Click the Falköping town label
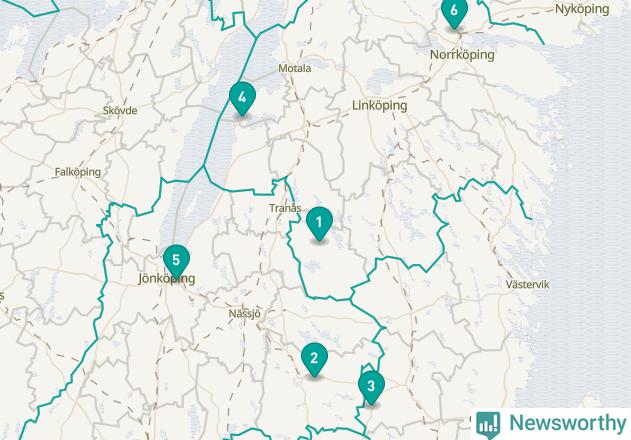This screenshot has width=631, height=440. click(78, 172)
